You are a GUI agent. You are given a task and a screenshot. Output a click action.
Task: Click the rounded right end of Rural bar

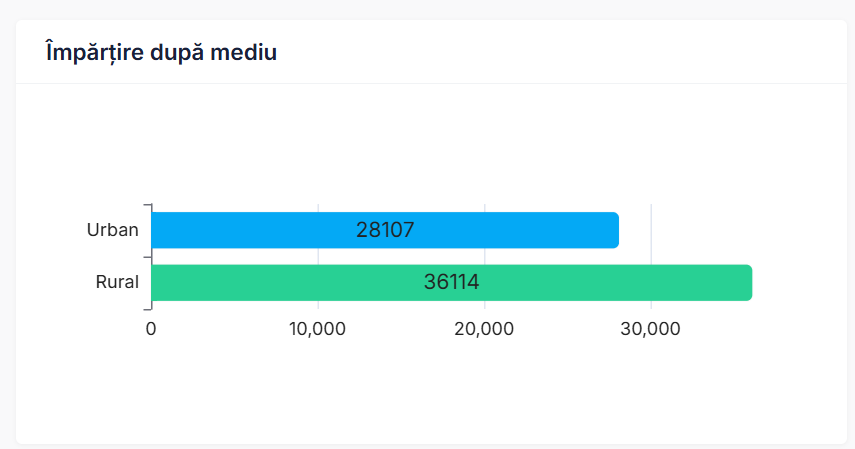[748, 283]
